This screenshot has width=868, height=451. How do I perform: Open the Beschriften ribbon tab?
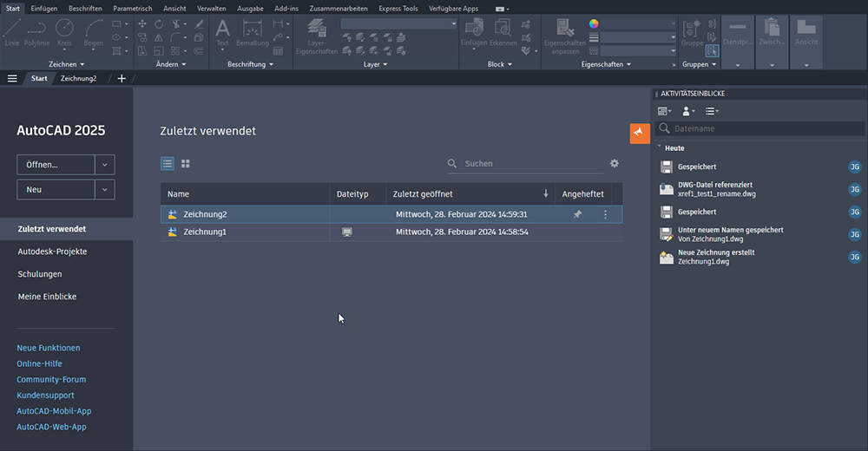coord(85,9)
